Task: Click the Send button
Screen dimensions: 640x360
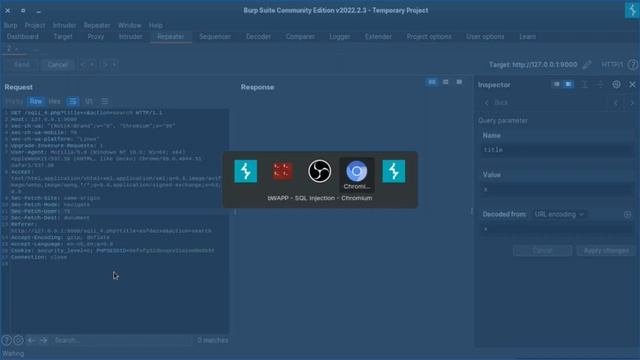Action: (x=21, y=64)
